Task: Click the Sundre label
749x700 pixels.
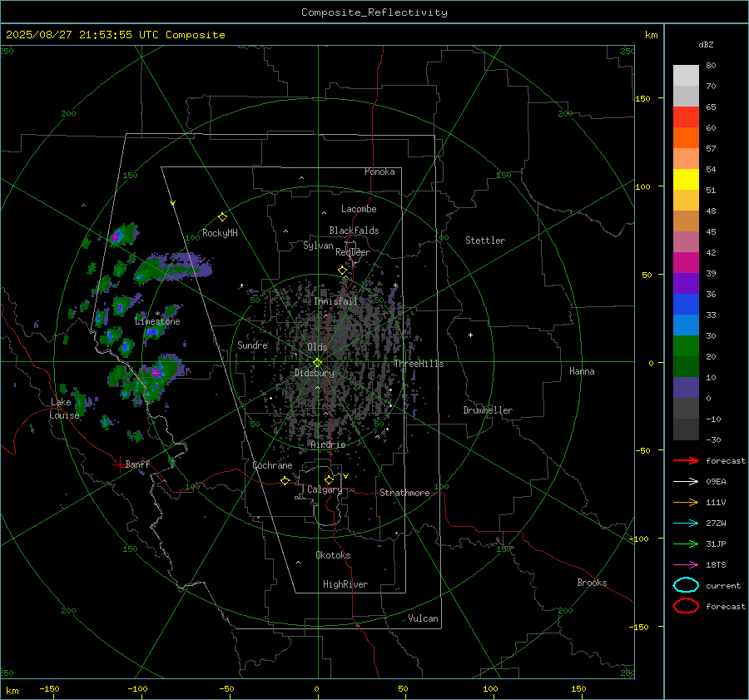Action: 253,345
